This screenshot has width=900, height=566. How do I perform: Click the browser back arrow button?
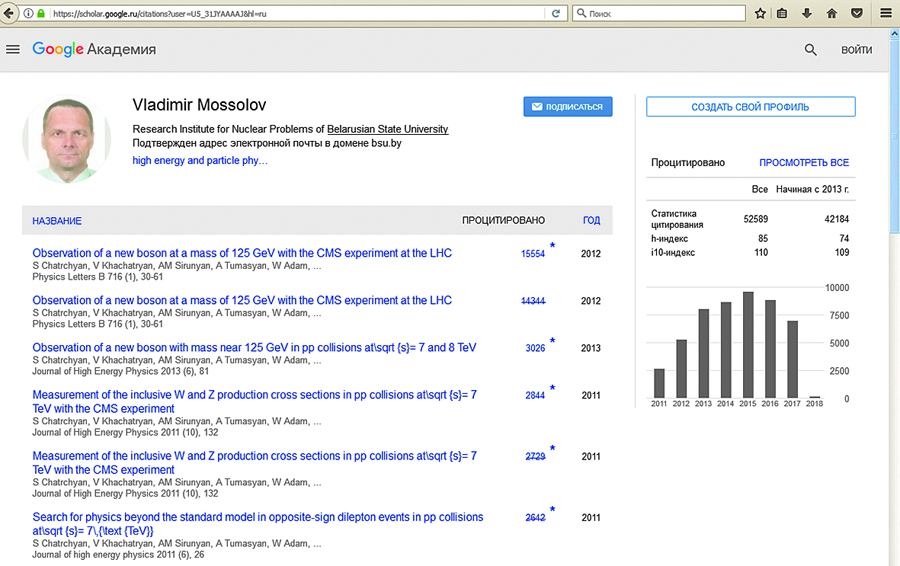tap(7, 13)
